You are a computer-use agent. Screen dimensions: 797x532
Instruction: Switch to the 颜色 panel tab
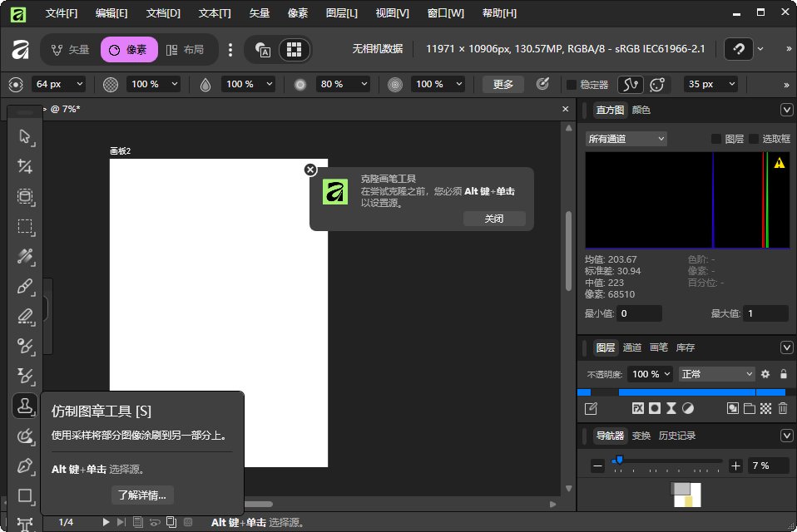[641, 110]
